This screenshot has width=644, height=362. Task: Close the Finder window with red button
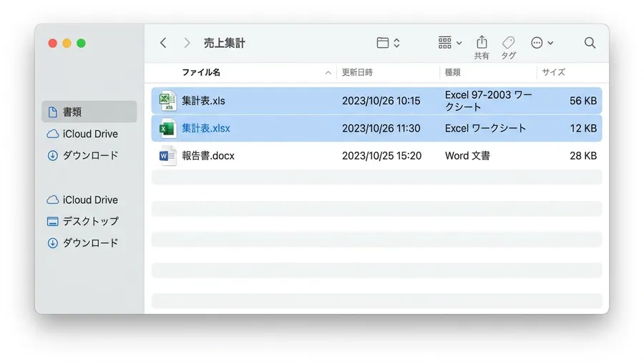[x=52, y=43]
